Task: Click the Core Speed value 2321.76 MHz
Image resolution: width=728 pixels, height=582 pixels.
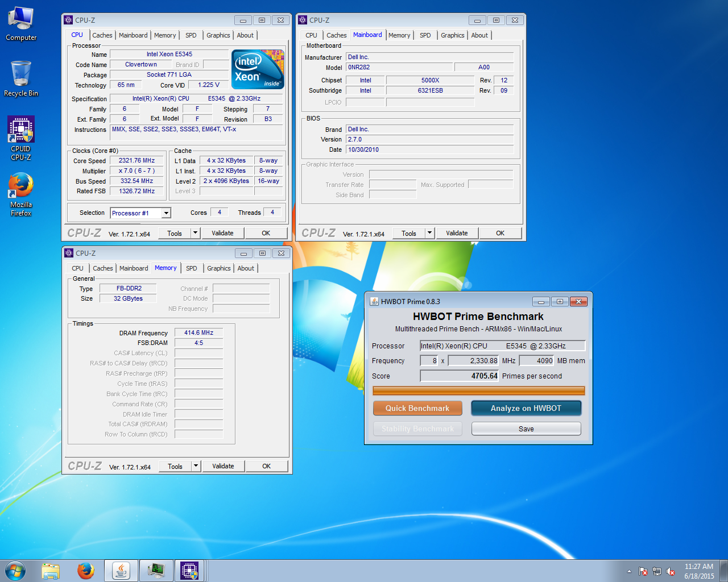Action: click(x=136, y=161)
